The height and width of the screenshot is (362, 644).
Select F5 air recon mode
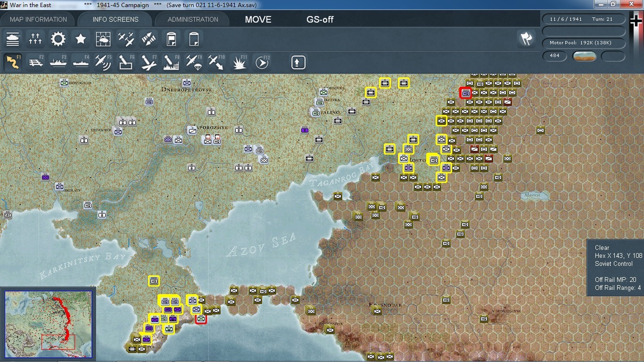103,62
